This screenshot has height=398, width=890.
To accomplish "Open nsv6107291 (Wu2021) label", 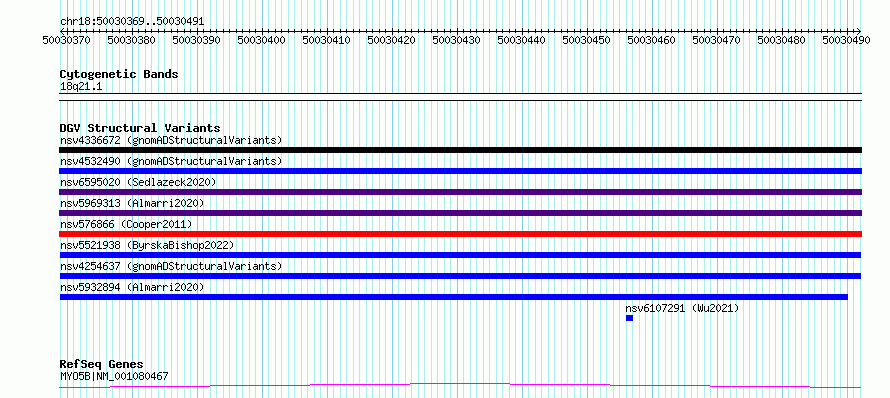I will tap(682, 308).
